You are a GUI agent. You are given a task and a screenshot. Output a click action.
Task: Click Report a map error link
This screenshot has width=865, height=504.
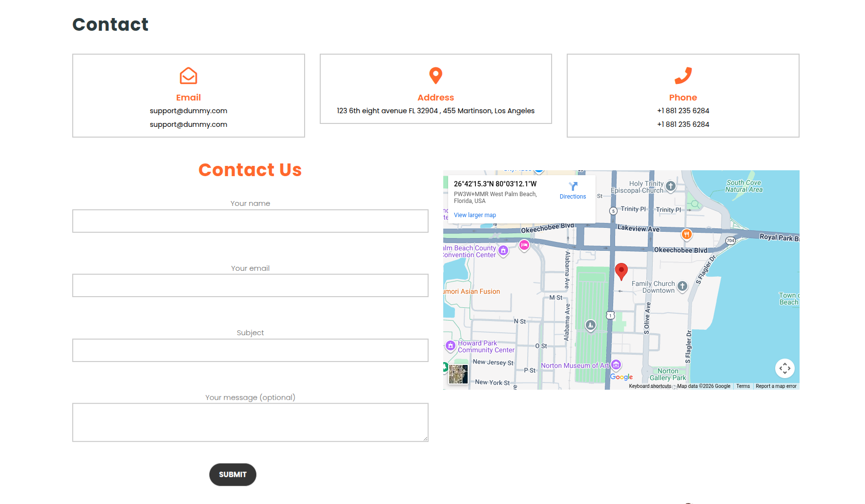[776, 386]
